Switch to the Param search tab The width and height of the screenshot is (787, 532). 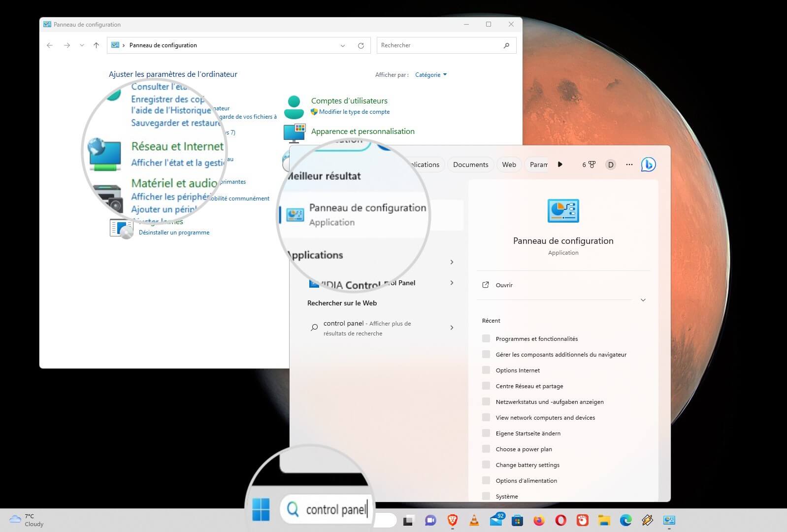click(x=538, y=165)
